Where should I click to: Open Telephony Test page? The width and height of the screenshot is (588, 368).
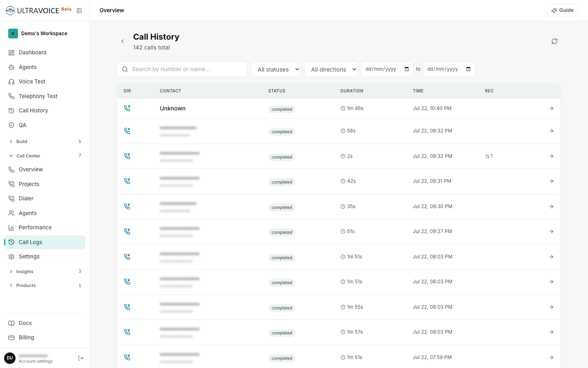[45, 96]
